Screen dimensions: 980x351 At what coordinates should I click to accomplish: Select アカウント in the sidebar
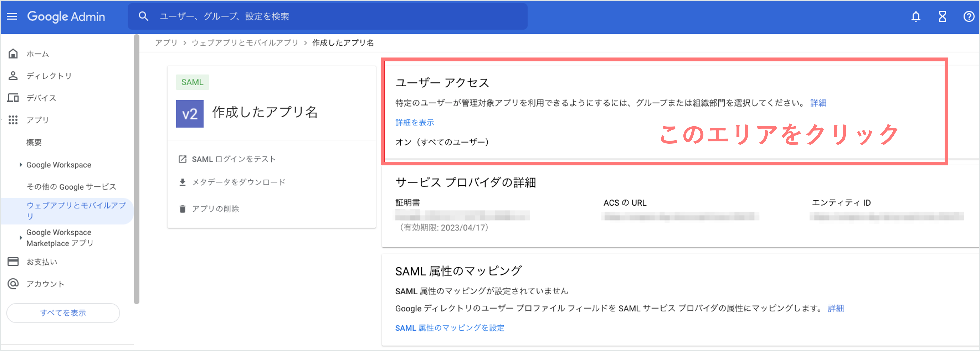click(45, 284)
